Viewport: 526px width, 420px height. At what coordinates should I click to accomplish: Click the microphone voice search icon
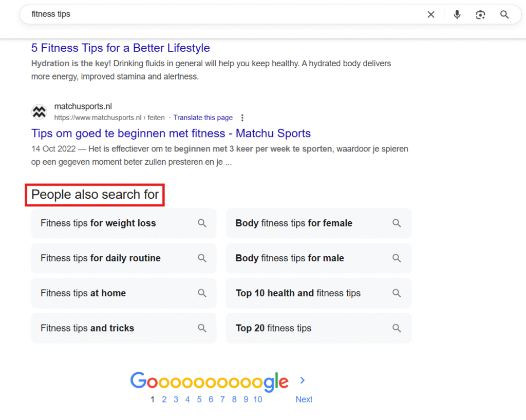tap(457, 14)
